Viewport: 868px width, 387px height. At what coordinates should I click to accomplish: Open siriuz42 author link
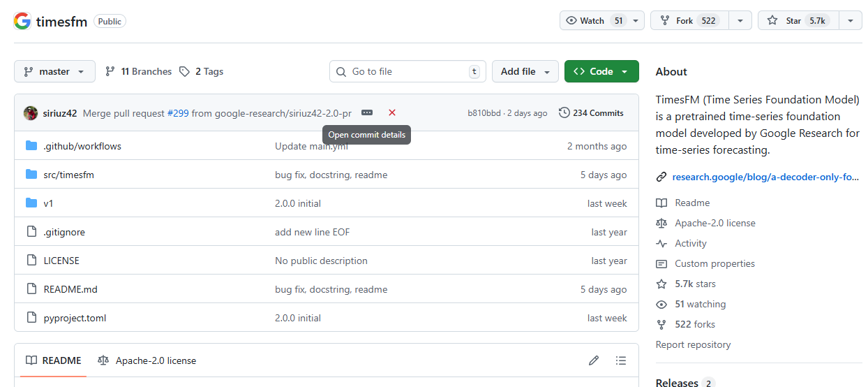point(60,113)
